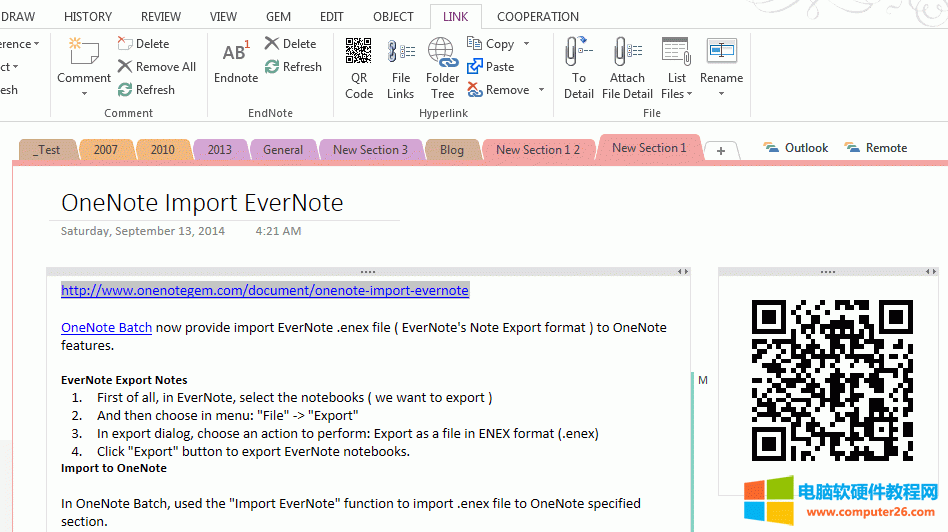The width and height of the screenshot is (948, 532).
Task: Open the Copy hyperlink dropdown arrow
Action: click(x=527, y=44)
